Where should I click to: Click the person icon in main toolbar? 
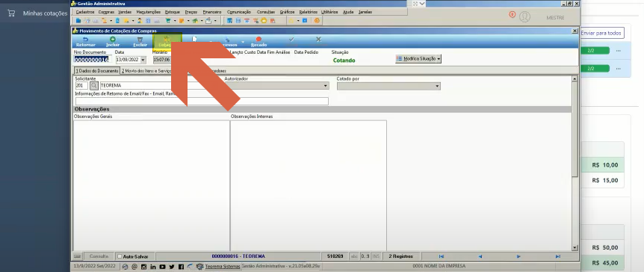140,20
